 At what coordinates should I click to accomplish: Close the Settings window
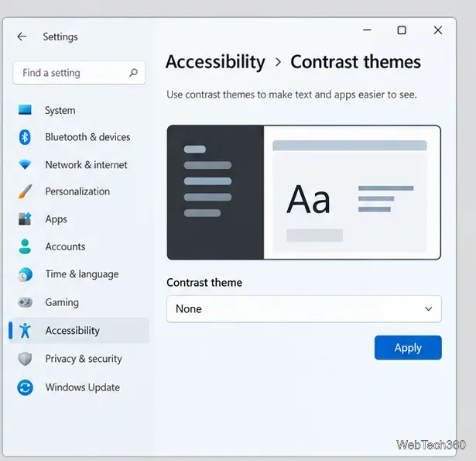438,30
